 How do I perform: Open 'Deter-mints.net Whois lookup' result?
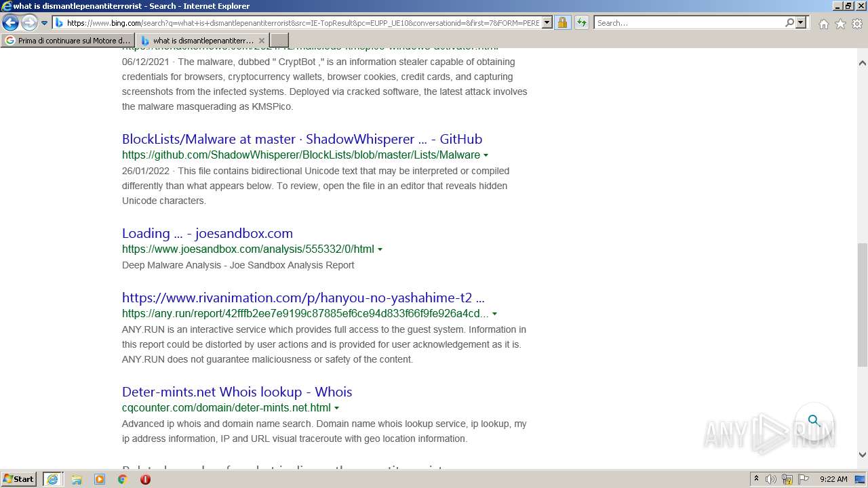coord(237,392)
